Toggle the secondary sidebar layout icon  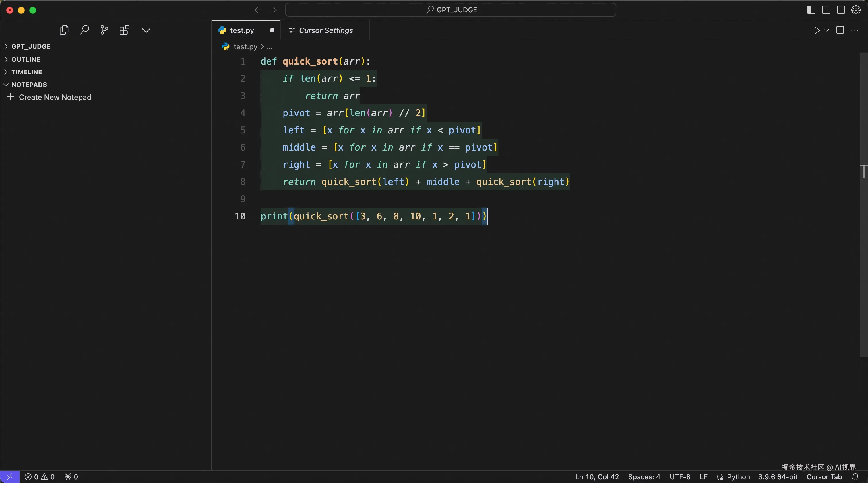click(841, 10)
